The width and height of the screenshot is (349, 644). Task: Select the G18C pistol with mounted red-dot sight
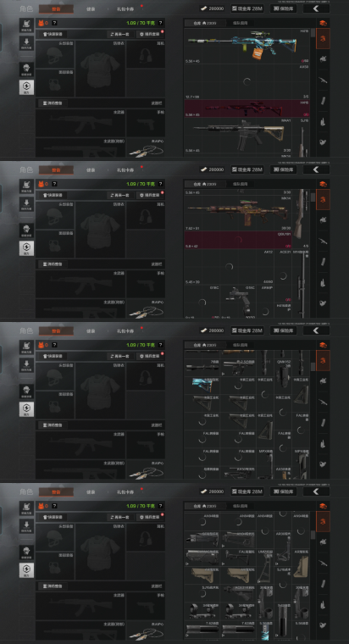[x=238, y=302]
